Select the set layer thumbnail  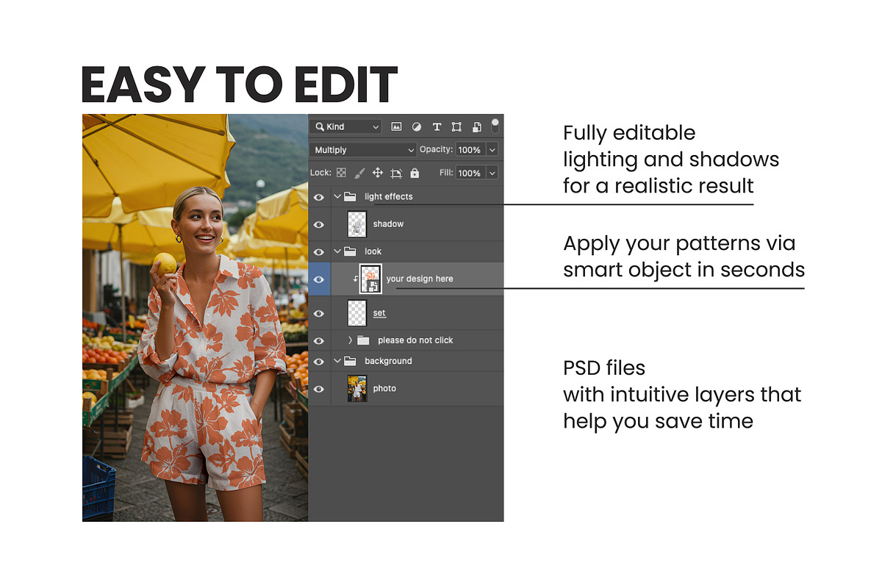point(356,313)
